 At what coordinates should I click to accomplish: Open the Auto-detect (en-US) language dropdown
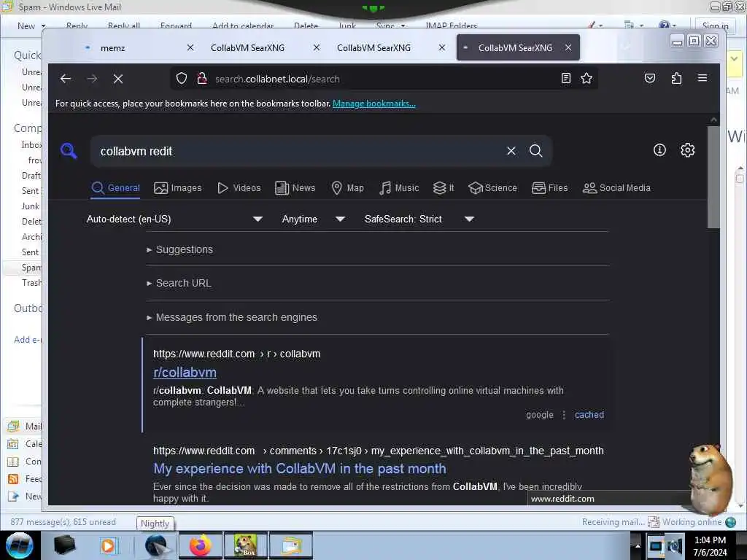pos(174,219)
